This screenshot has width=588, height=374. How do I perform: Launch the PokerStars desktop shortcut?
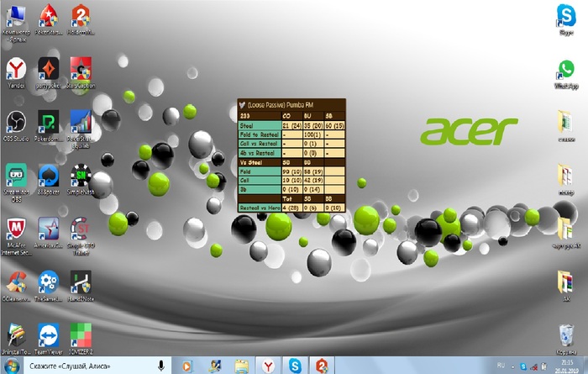(49, 19)
